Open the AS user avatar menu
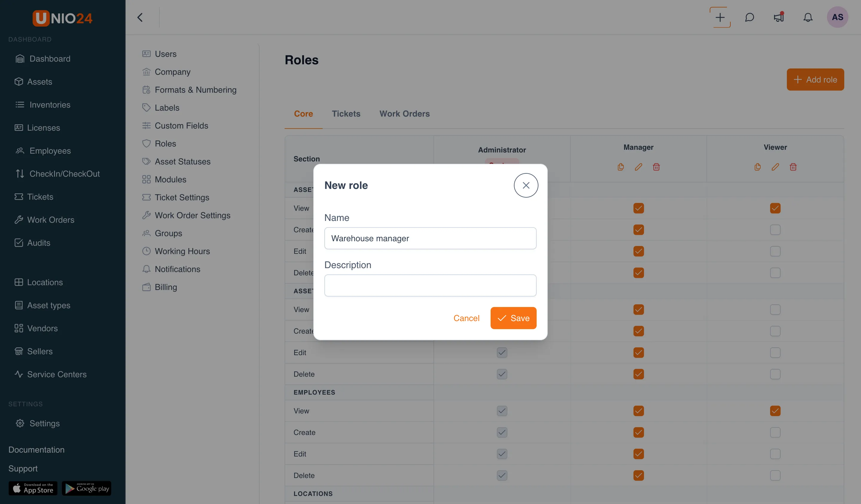This screenshot has width=861, height=504. tap(837, 17)
